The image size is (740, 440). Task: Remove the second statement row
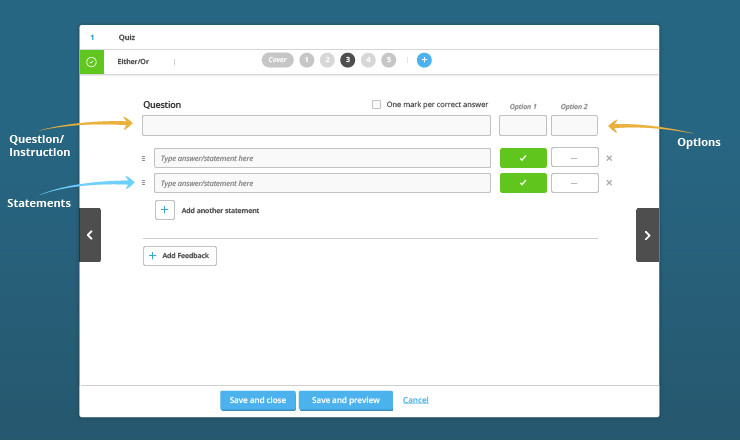point(609,183)
